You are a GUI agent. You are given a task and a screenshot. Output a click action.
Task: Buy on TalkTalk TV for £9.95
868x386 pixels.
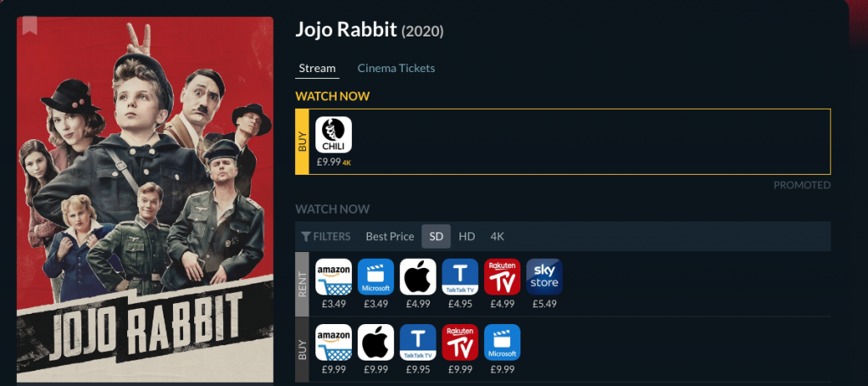pyautogui.click(x=418, y=342)
